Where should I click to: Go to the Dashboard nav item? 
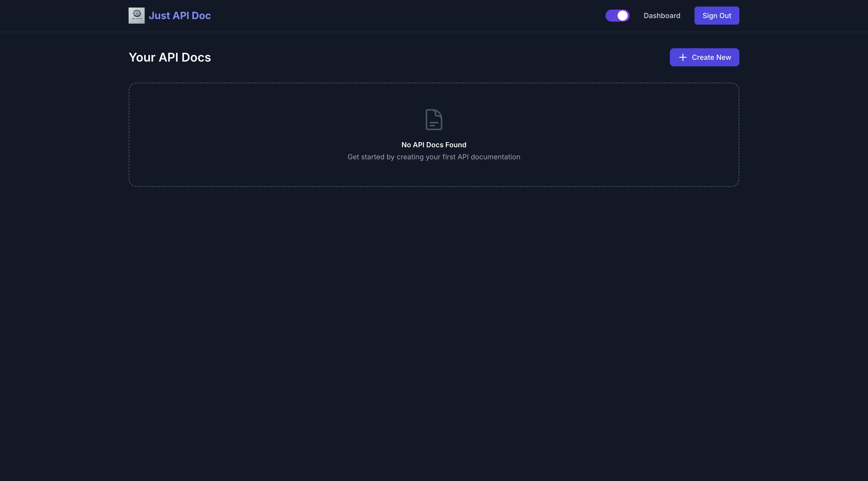[662, 16]
